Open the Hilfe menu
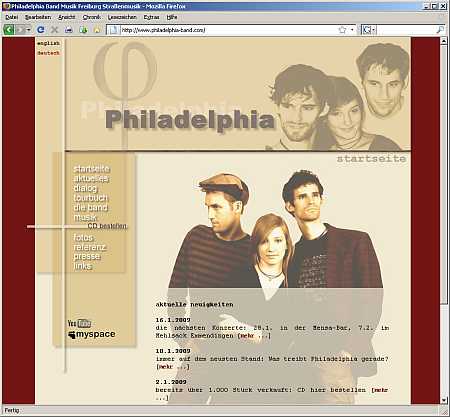 click(x=172, y=17)
